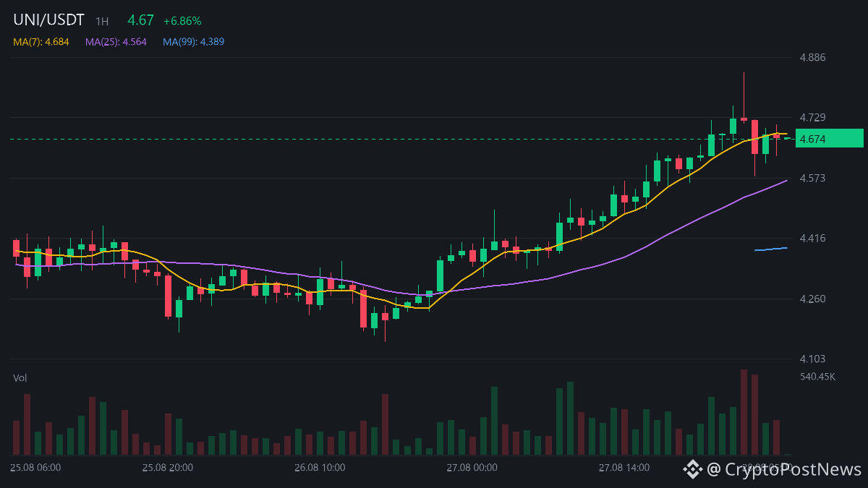
Task: Click the 27.08 14:00 time axis label
Action: [x=624, y=468]
